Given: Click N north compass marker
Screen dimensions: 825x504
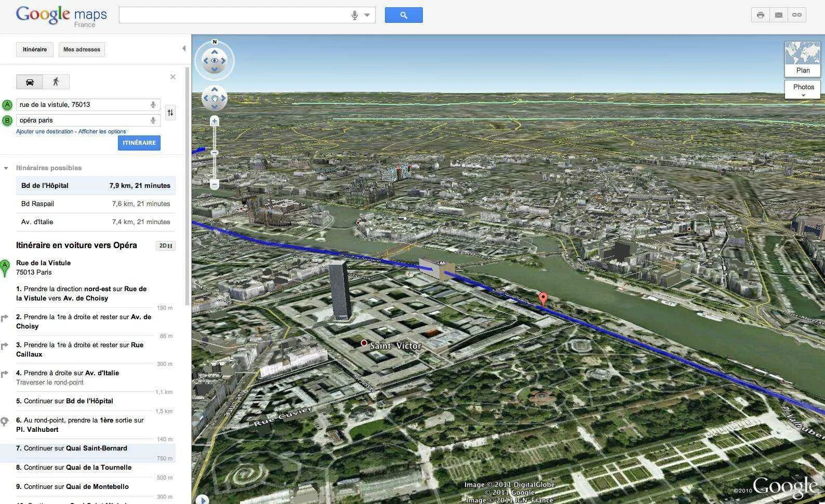Looking at the screenshot, I should pos(215,42).
